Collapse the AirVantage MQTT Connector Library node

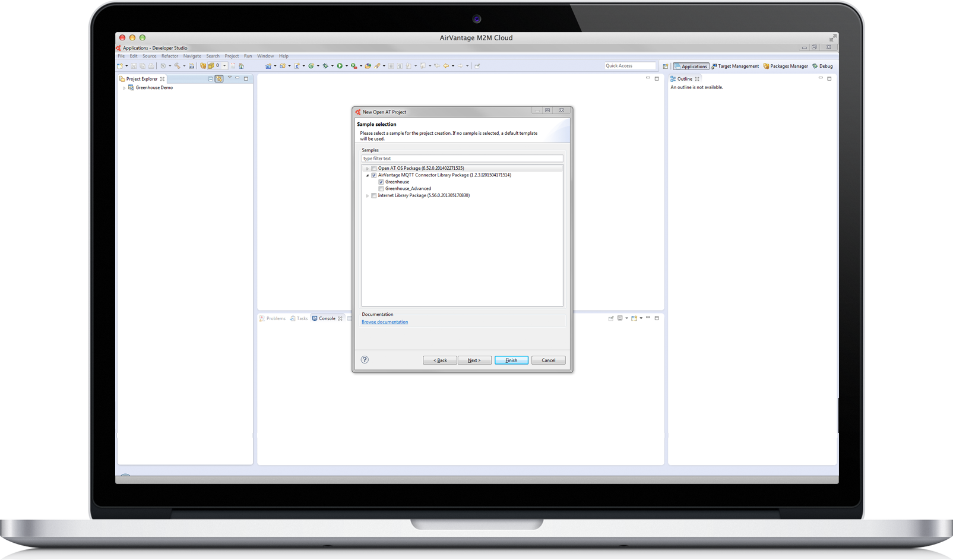[x=368, y=175]
